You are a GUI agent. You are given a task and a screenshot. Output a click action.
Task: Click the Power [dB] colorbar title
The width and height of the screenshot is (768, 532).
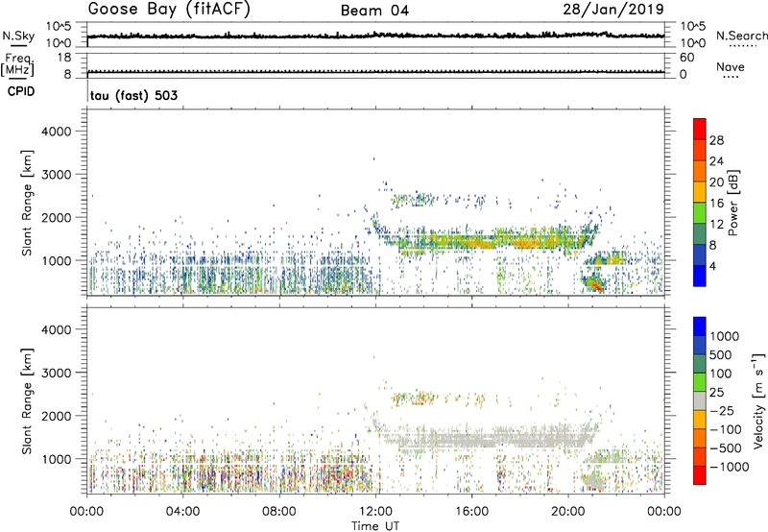pyautogui.click(x=732, y=203)
